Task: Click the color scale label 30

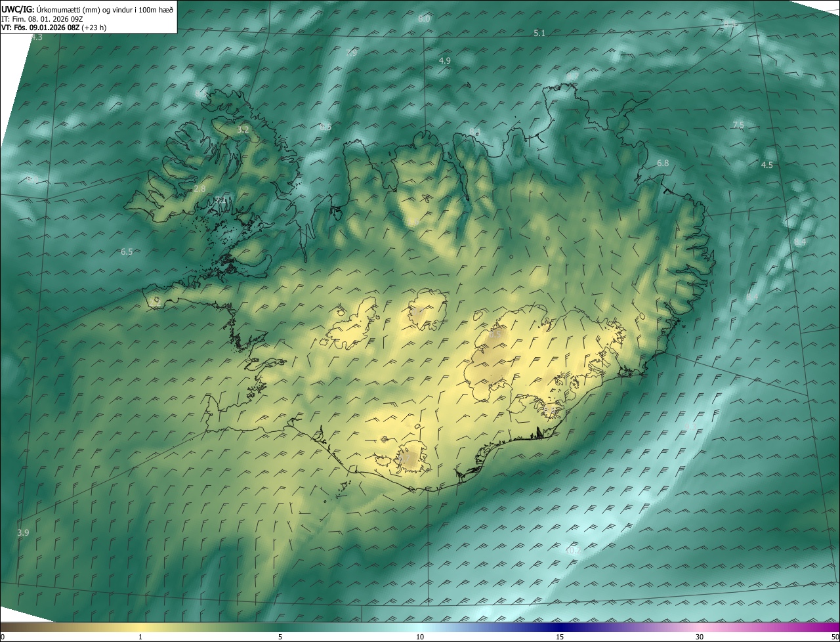Action: [x=700, y=637]
